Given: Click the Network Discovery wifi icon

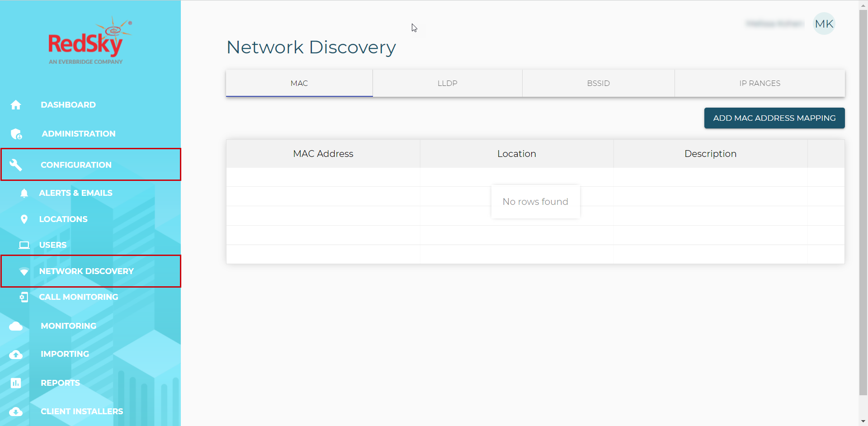Looking at the screenshot, I should pyautogui.click(x=24, y=271).
